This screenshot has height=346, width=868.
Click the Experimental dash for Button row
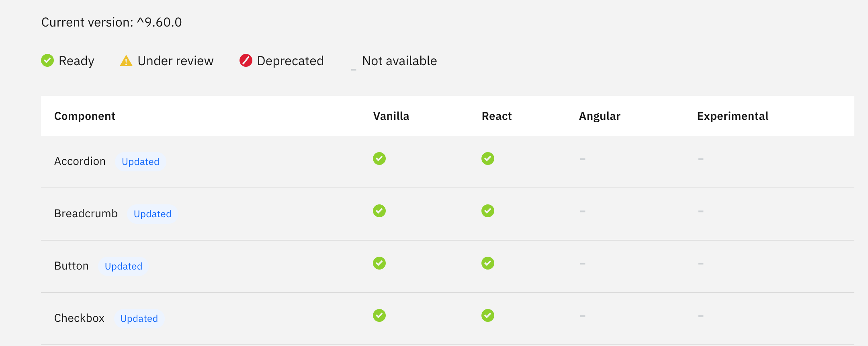[700, 264]
